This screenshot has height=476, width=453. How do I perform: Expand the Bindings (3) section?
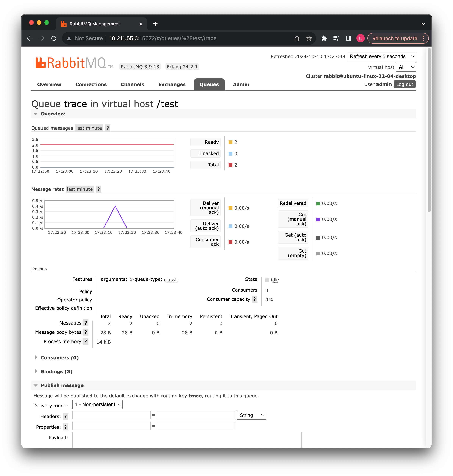pos(56,371)
